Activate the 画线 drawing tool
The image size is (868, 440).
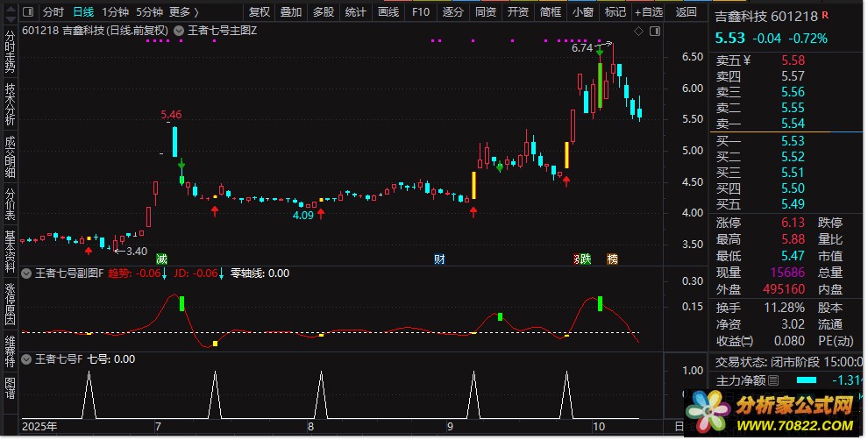388,11
